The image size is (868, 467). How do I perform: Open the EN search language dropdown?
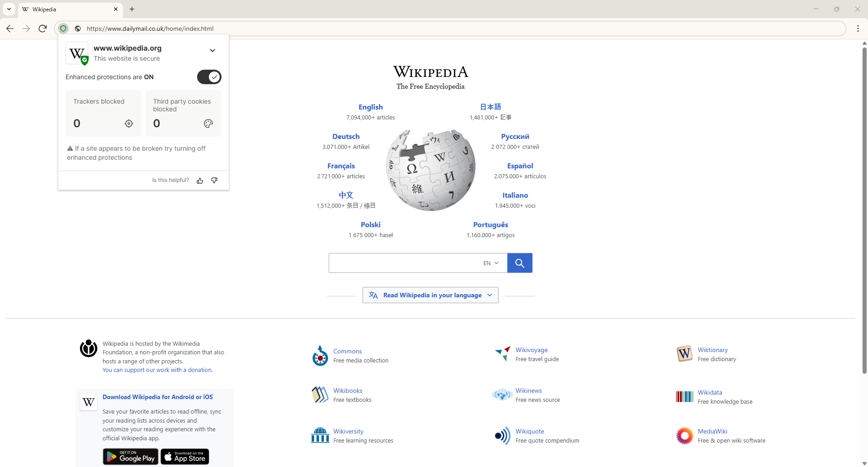tap(491, 263)
